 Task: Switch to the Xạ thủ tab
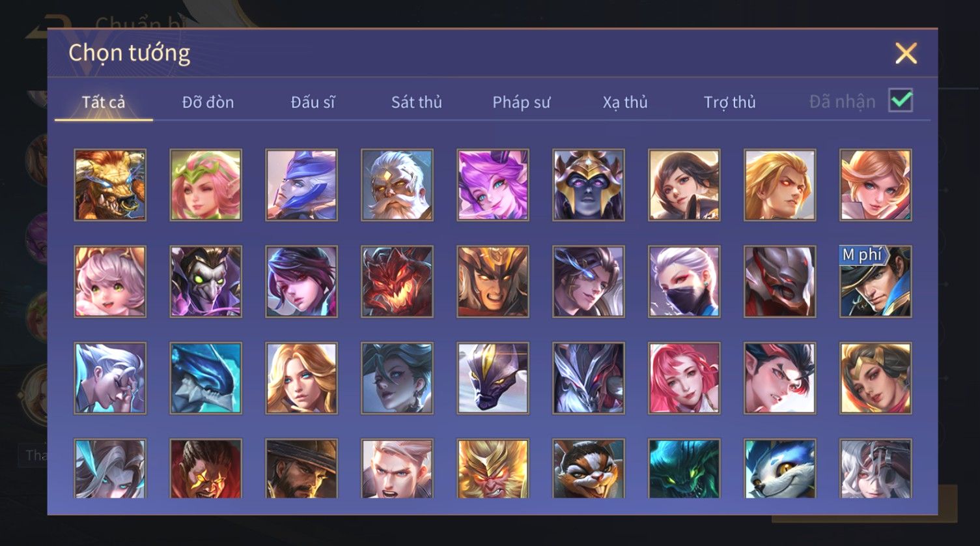pos(625,102)
